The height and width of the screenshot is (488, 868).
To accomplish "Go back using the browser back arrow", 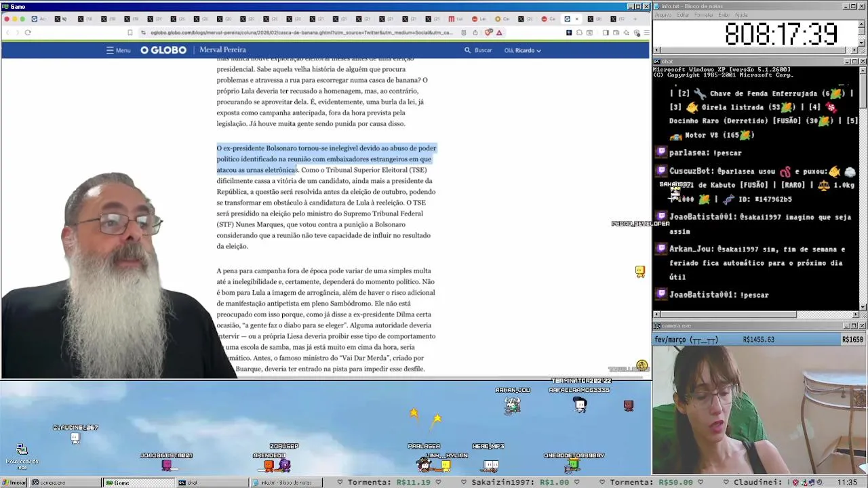I will [x=8, y=33].
